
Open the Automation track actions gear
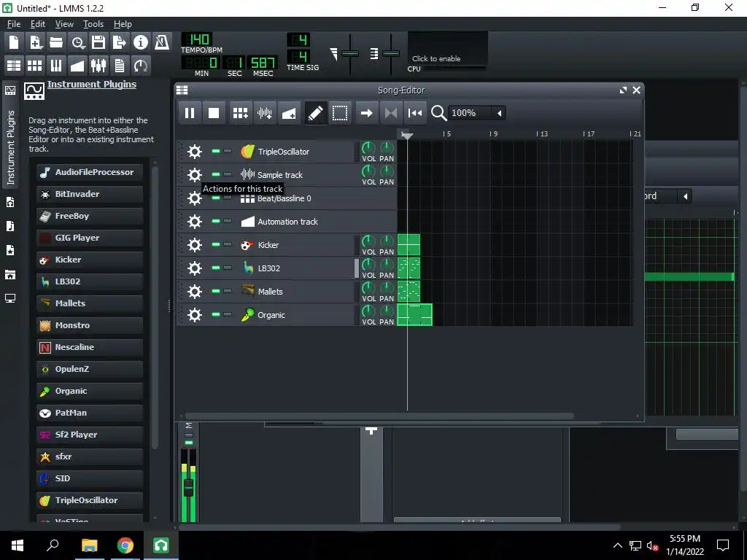194,222
